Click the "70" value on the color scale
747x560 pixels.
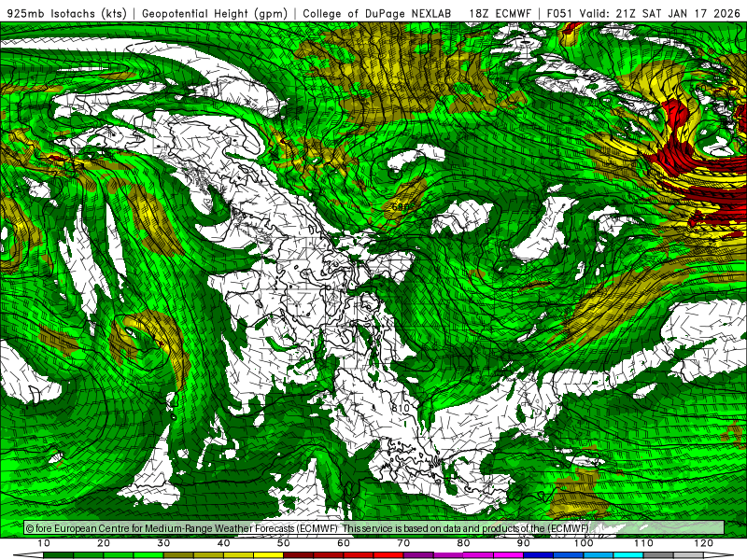(x=403, y=543)
